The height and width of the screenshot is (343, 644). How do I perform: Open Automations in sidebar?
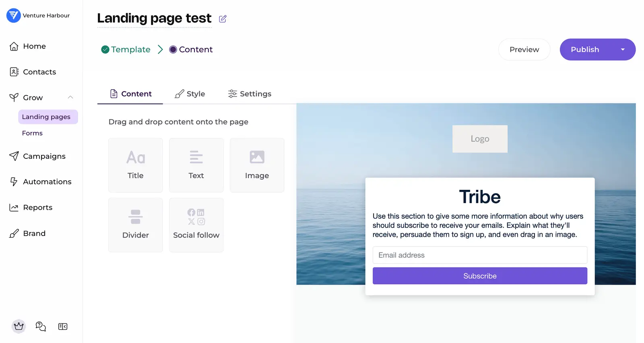(x=40, y=182)
